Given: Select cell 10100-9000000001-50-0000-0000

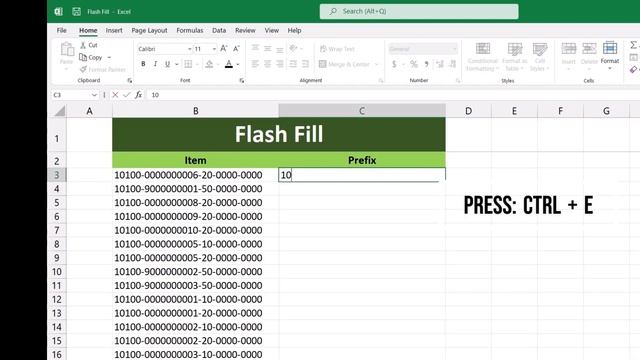Looking at the screenshot, I should [196, 189].
